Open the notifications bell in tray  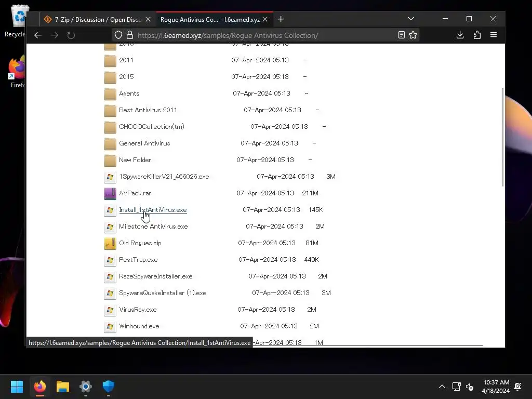click(x=518, y=387)
